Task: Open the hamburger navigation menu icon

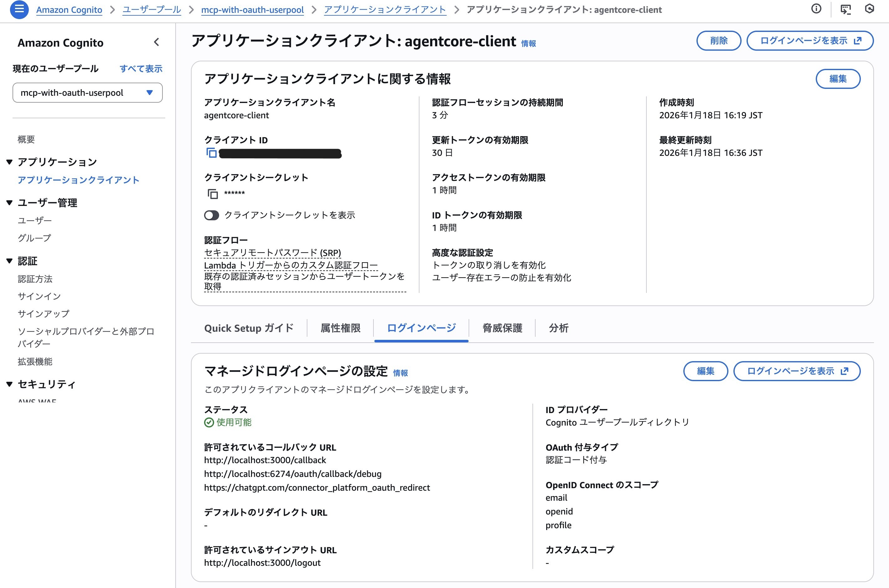Action: [19, 9]
